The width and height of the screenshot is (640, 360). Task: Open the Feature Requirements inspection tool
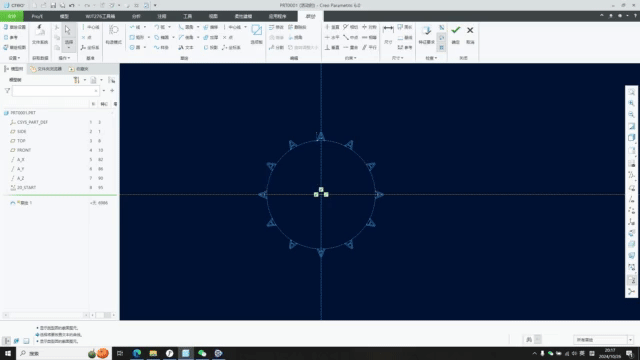[x=427, y=34]
